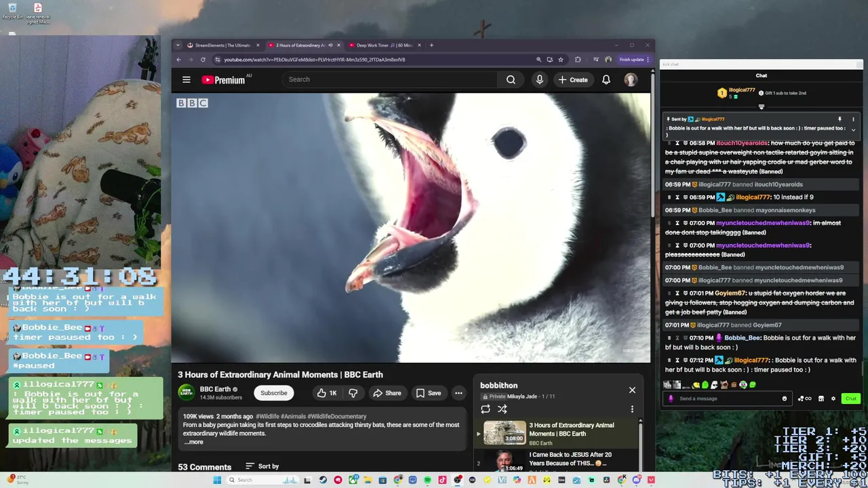Expand the browser tab search dropdown
This screenshot has width=868, height=488.
178,45
